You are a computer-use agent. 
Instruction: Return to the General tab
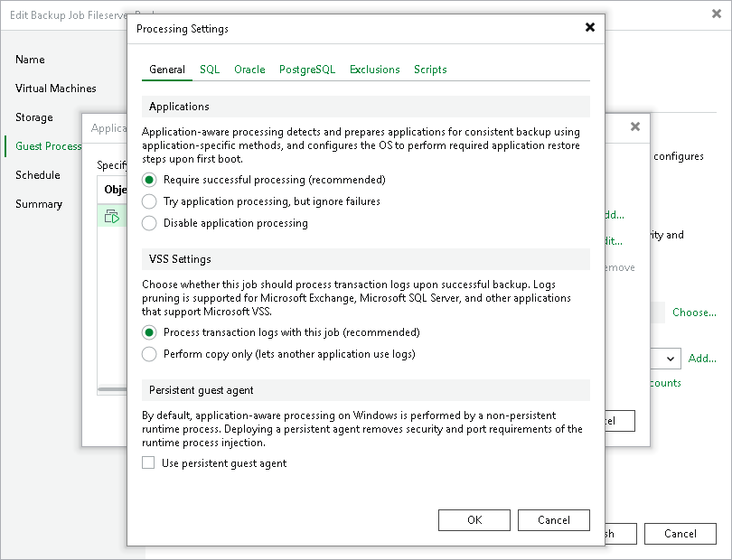(x=166, y=70)
